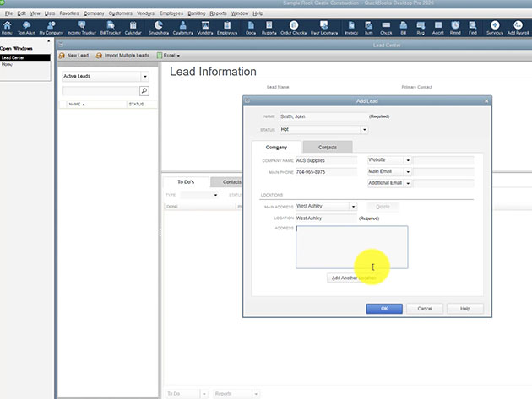This screenshot has width=532, height=399.
Task: Open the Vendors toolbar icon
Action: [x=205, y=28]
